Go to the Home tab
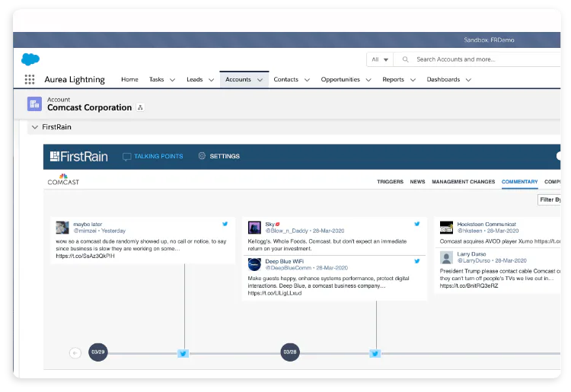The height and width of the screenshot is (392, 571). pyautogui.click(x=129, y=79)
